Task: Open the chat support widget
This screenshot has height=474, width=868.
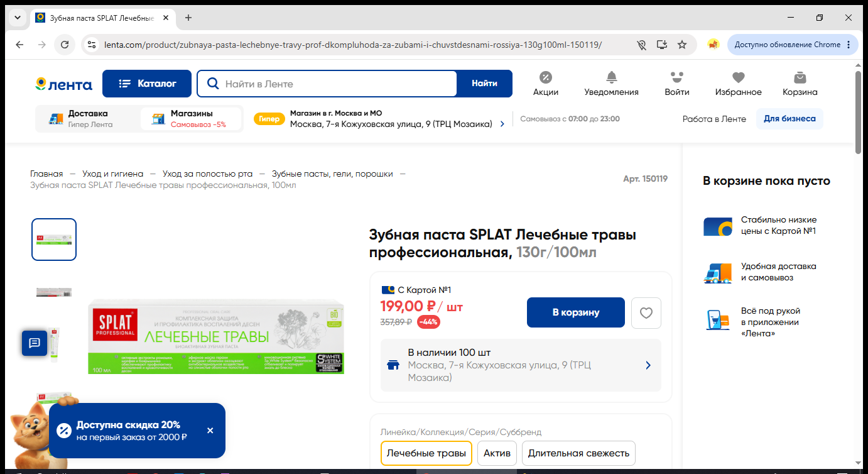Action: tap(35, 343)
